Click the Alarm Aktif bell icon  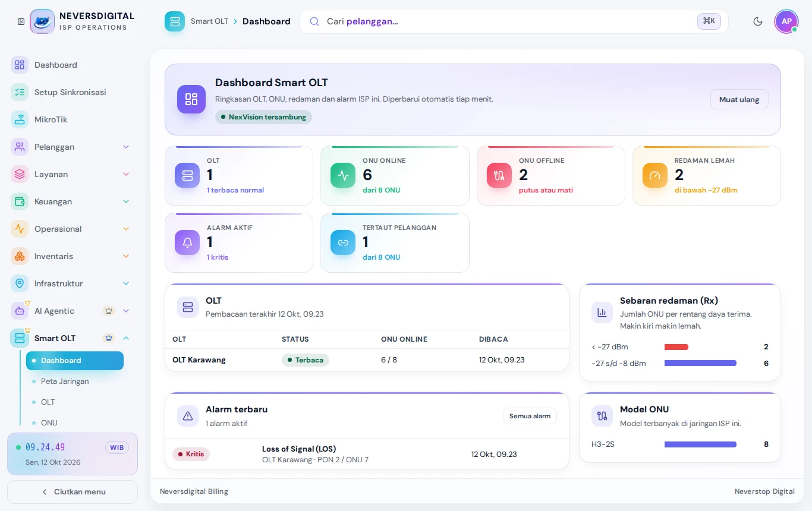tap(187, 242)
